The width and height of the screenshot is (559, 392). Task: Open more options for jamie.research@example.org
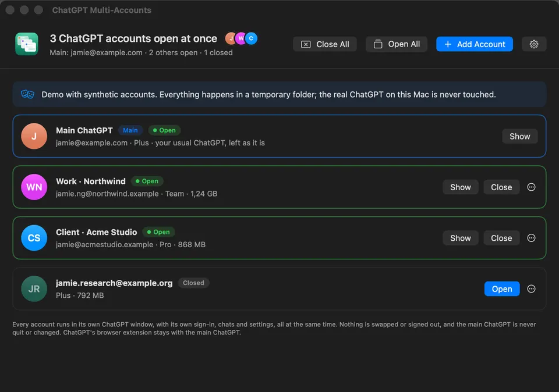531,289
